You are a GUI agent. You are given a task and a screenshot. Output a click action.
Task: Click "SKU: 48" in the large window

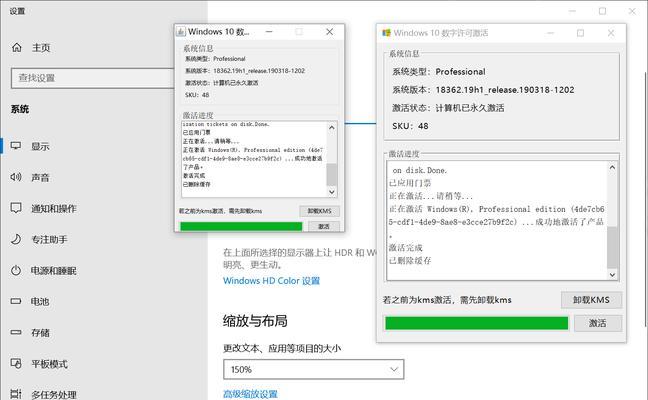click(x=410, y=126)
